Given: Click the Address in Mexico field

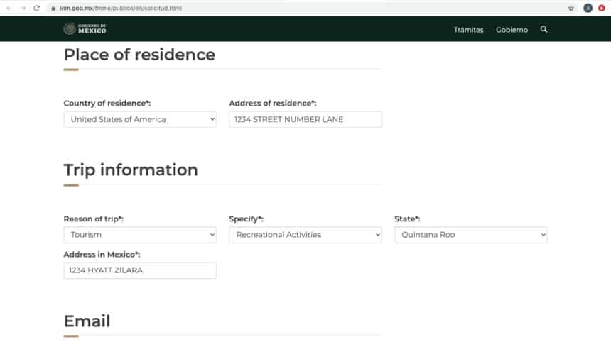Looking at the screenshot, I should point(140,270).
